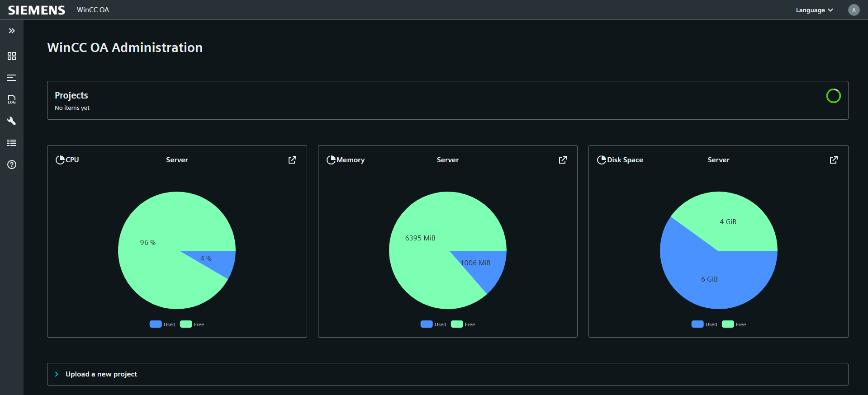Image resolution: width=868 pixels, height=395 pixels.
Task: Click the Siemens logo in header
Action: (37, 10)
